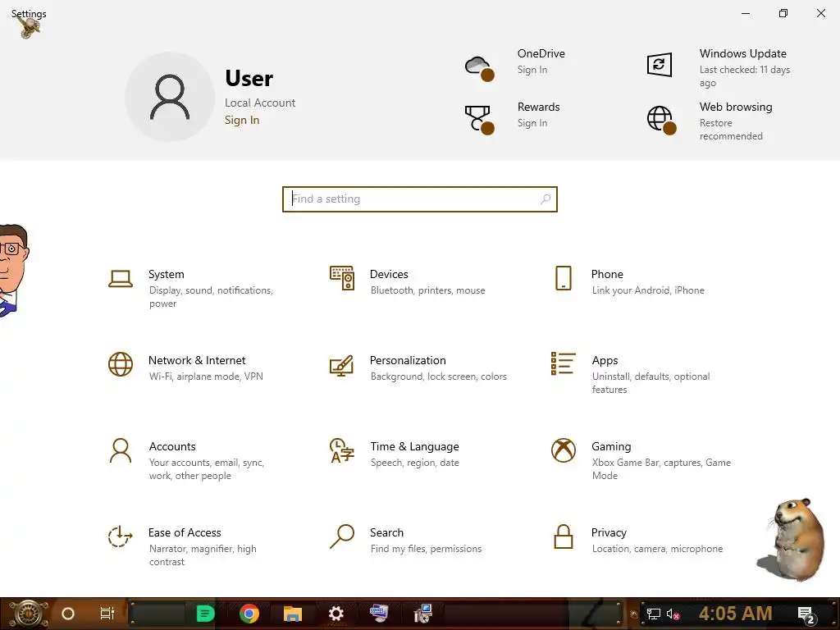Open the Ease of Access icon
The height and width of the screenshot is (630, 840).
(121, 536)
